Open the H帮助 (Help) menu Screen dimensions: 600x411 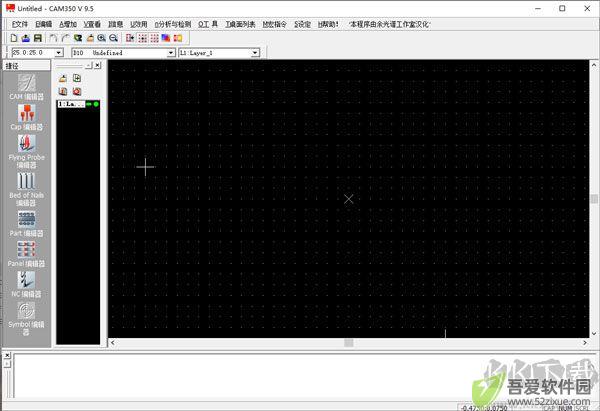pyautogui.click(x=328, y=24)
